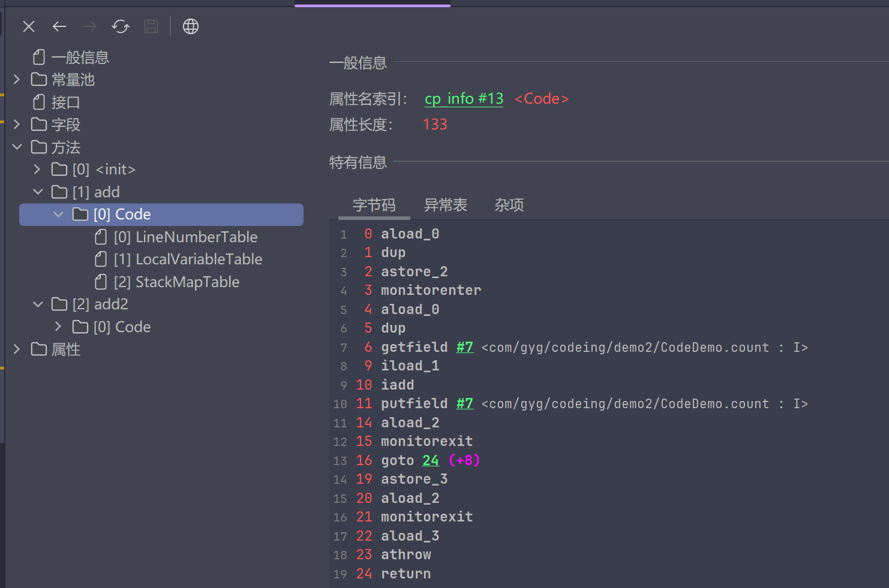Click the reload class file icon

[x=120, y=26]
